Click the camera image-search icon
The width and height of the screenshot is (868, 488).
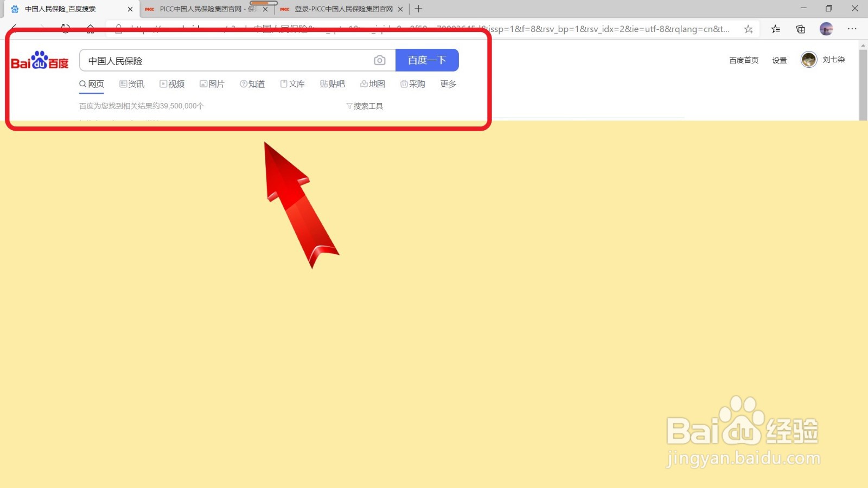380,60
